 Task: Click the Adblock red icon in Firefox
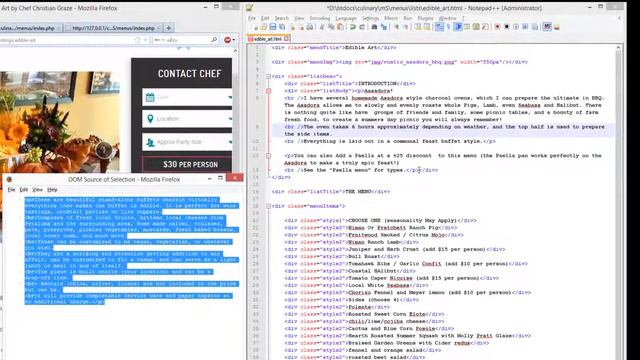click(x=227, y=40)
